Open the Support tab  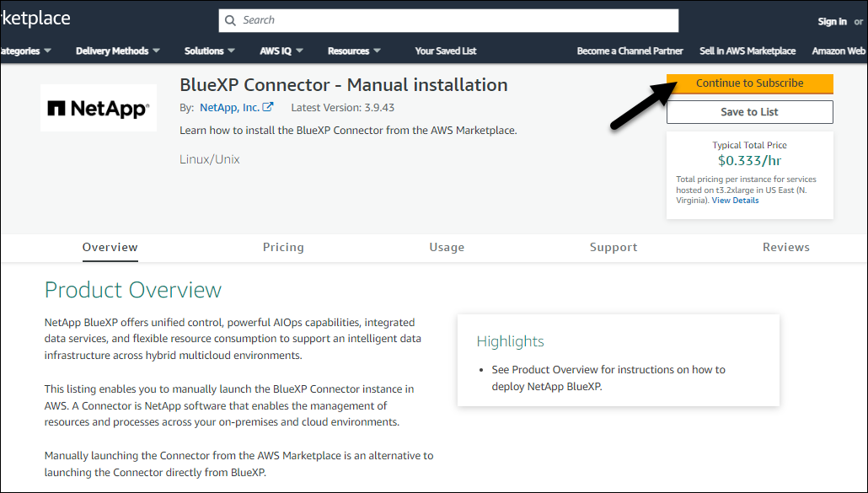point(613,247)
